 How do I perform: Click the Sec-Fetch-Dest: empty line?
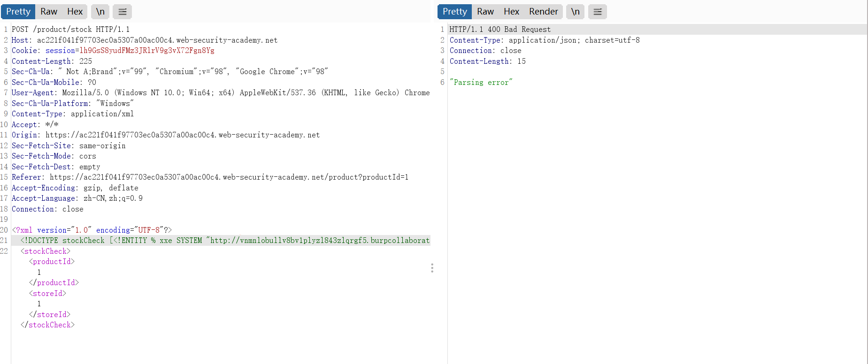[x=56, y=167]
